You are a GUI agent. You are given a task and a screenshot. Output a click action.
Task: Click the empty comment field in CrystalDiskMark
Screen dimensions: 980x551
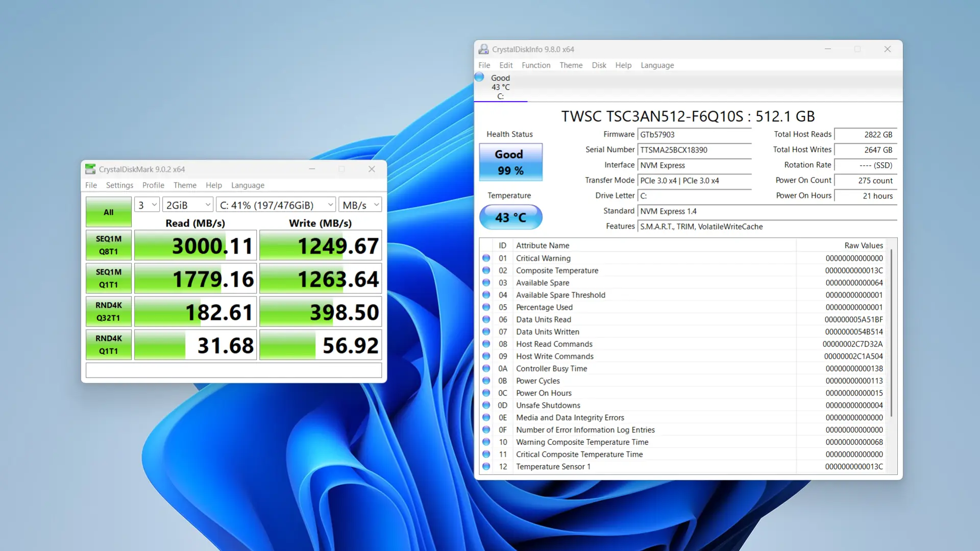click(234, 370)
